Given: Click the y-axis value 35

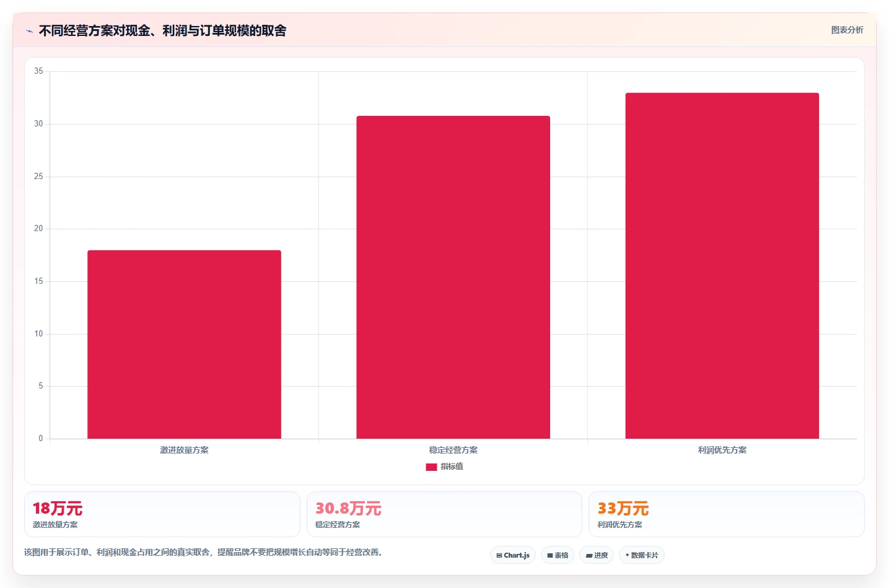Looking at the screenshot, I should tap(38, 71).
